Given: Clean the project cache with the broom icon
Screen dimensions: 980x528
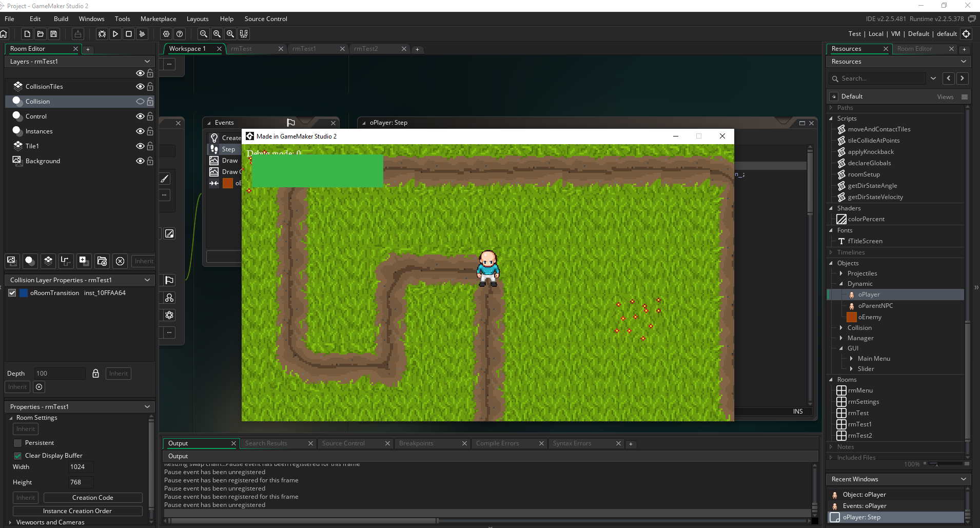Looking at the screenshot, I should 142,34.
